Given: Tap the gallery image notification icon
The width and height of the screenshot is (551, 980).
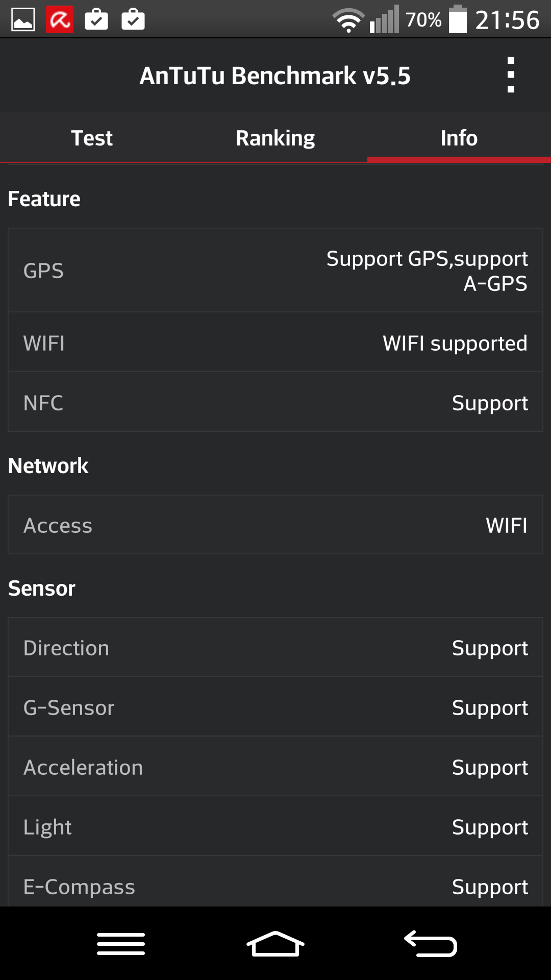Looking at the screenshot, I should coord(23,20).
